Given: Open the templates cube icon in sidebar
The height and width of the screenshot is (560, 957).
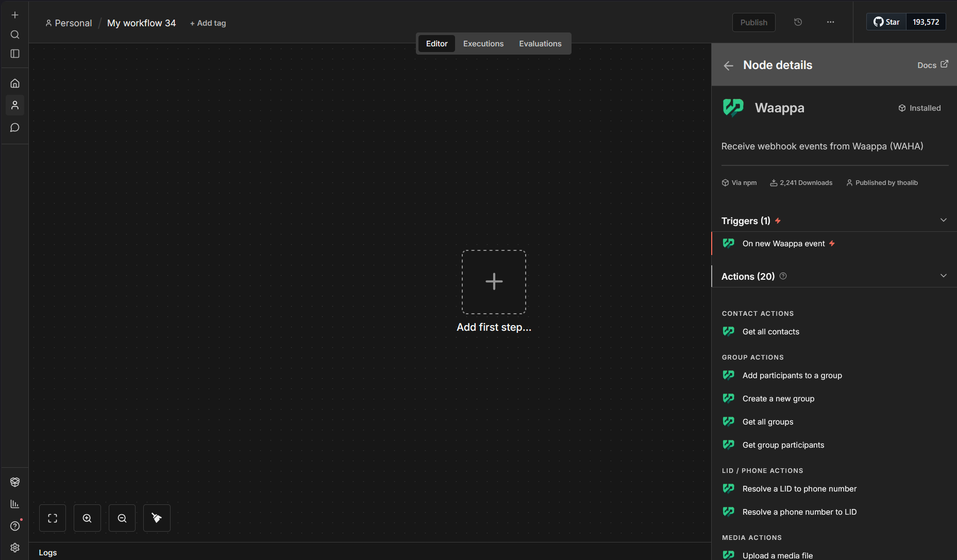Looking at the screenshot, I should point(15,482).
